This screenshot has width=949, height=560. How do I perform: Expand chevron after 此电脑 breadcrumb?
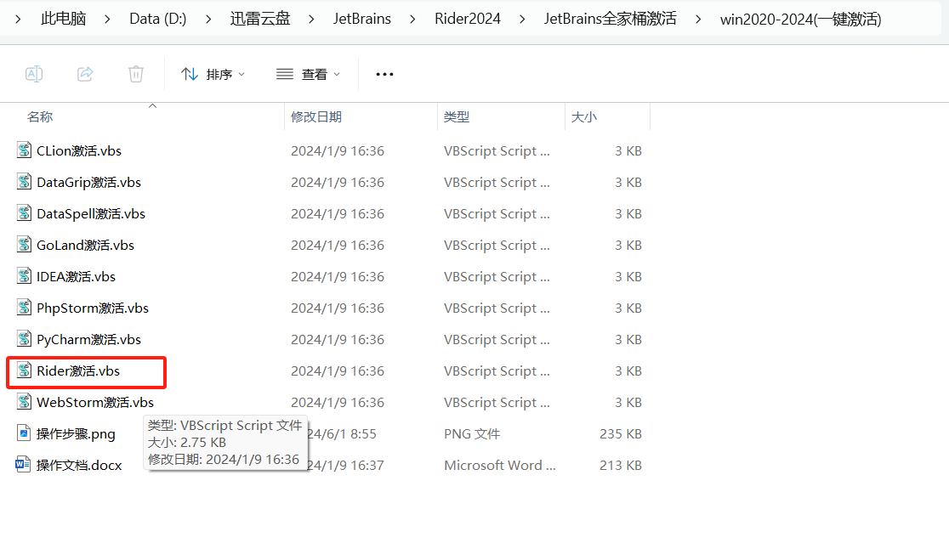click(x=107, y=20)
